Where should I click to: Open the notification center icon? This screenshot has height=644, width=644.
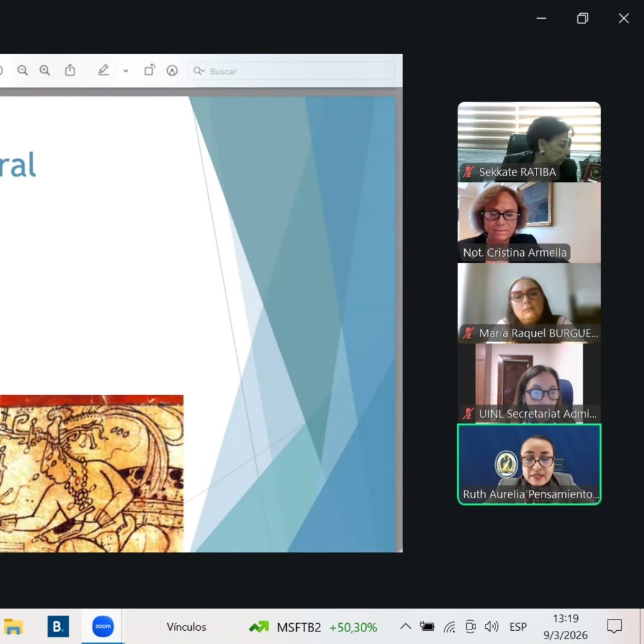pyautogui.click(x=614, y=626)
